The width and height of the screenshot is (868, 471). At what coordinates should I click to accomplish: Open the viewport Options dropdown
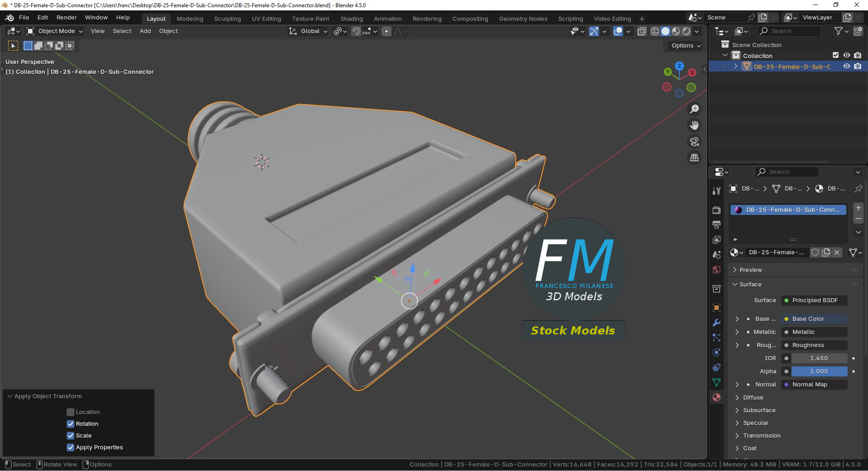click(x=686, y=46)
